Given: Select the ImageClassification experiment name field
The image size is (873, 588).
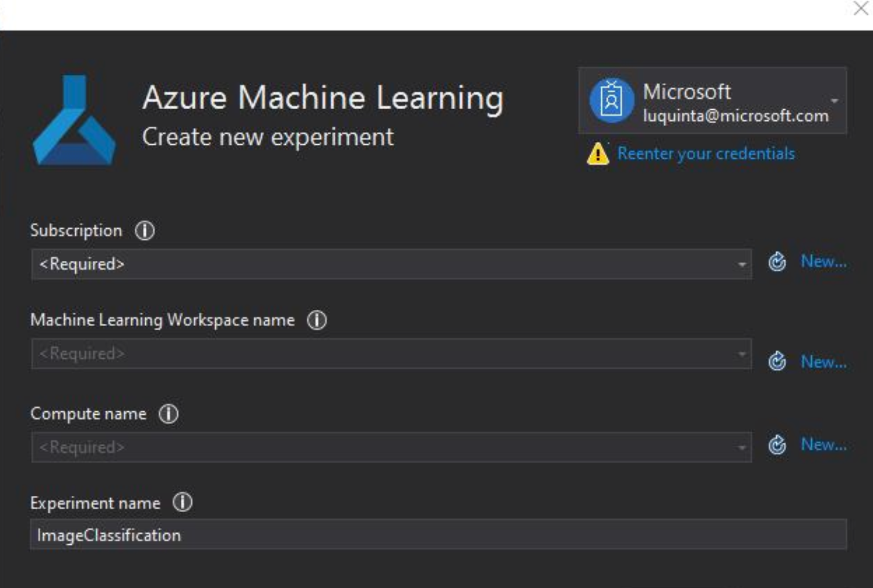Looking at the screenshot, I should pyautogui.click(x=340, y=535).
